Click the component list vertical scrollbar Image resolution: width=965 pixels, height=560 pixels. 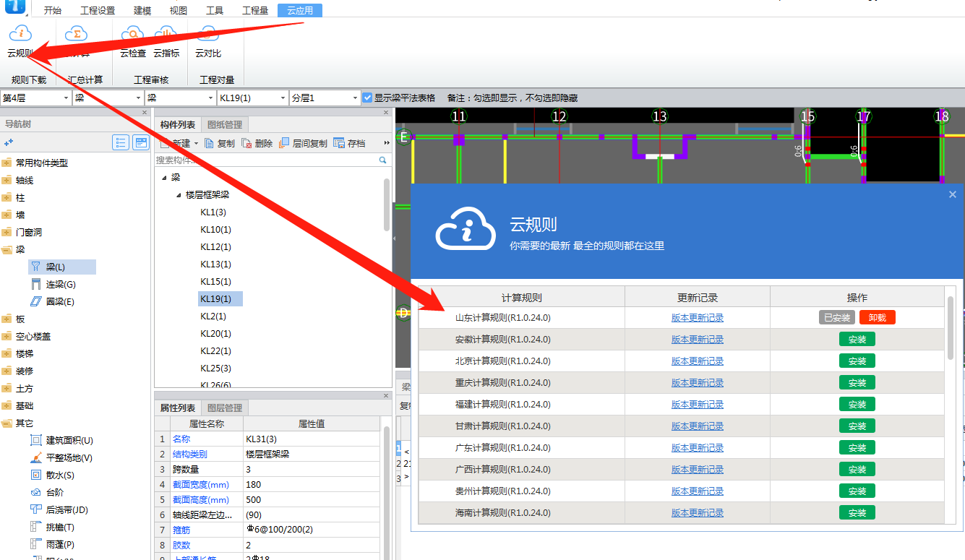(x=387, y=204)
